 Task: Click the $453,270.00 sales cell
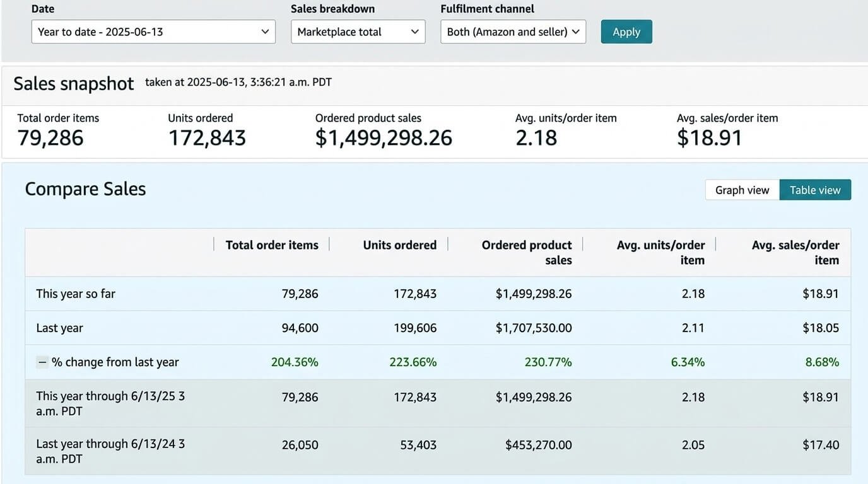[539, 445]
